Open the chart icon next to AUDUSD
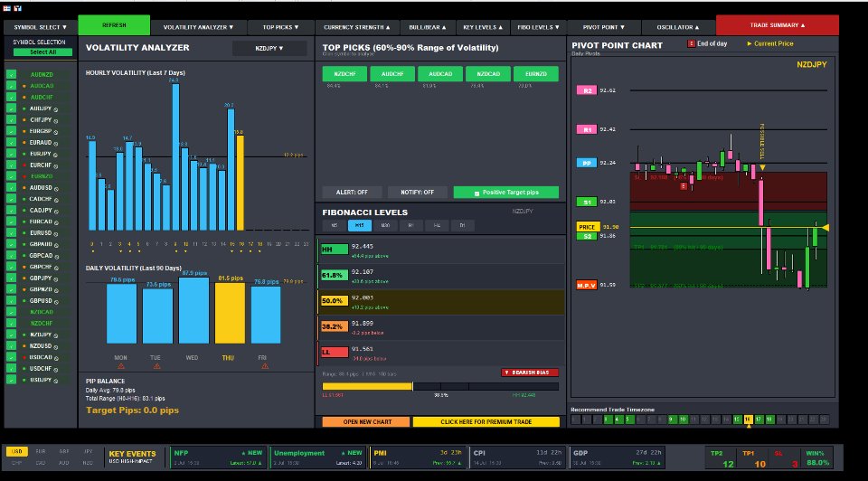Image resolution: width=868 pixels, height=481 pixels. pyautogui.click(x=56, y=189)
